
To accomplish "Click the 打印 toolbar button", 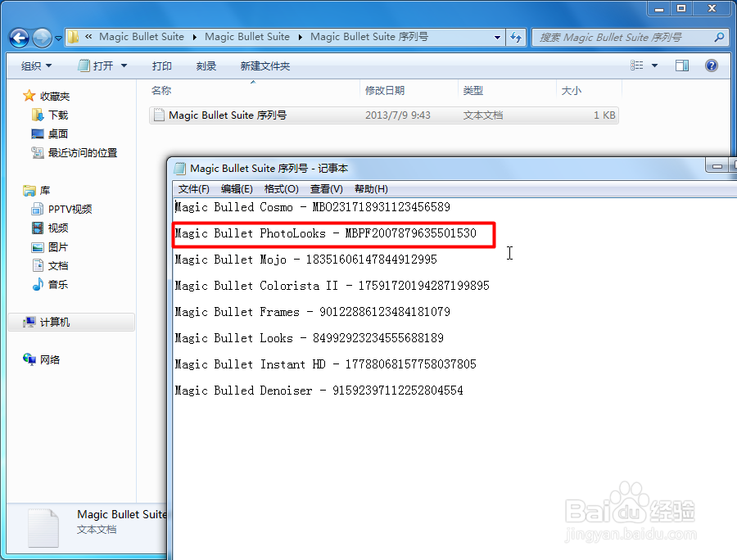I will pyautogui.click(x=161, y=65).
